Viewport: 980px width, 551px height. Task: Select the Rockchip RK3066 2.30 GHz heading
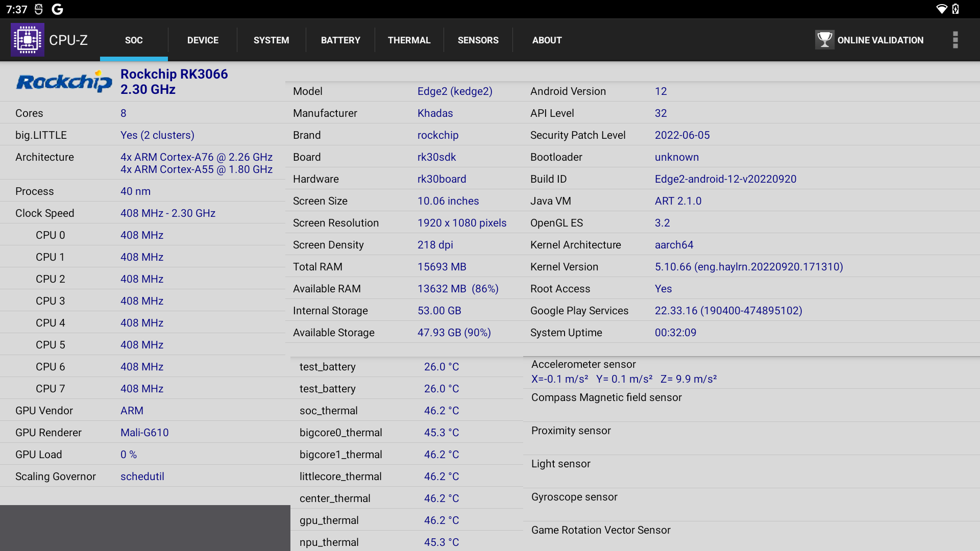[x=174, y=82]
